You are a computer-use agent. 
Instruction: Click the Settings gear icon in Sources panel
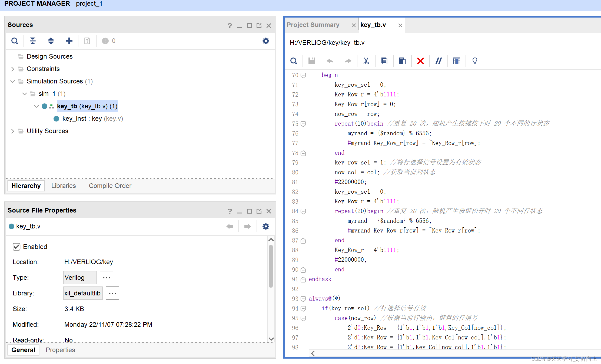point(266,41)
